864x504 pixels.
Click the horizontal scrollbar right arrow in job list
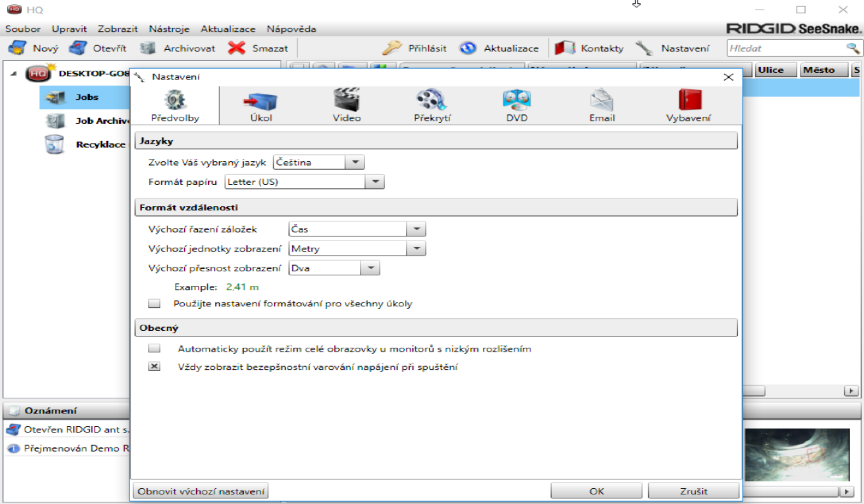click(850, 391)
